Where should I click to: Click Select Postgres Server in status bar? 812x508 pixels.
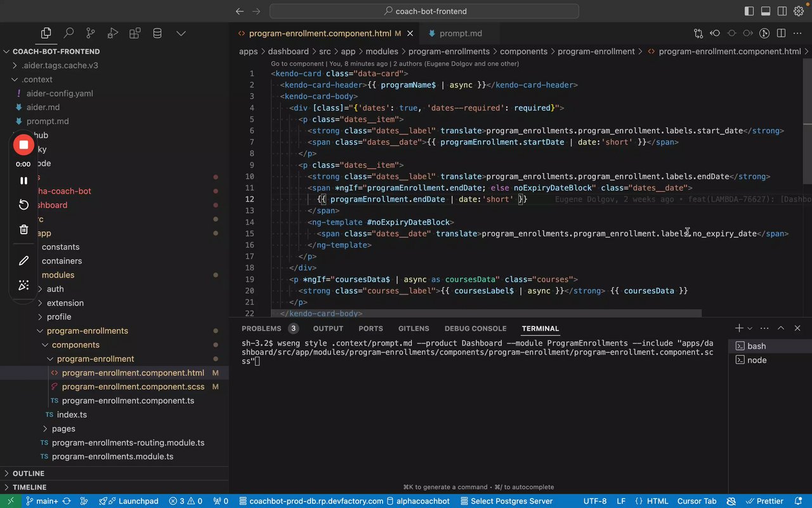click(x=506, y=501)
